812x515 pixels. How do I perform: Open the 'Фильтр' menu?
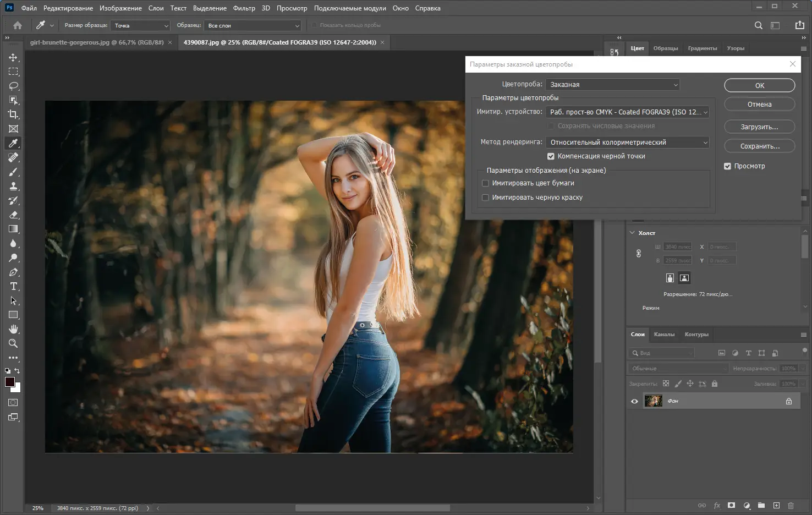coord(244,8)
